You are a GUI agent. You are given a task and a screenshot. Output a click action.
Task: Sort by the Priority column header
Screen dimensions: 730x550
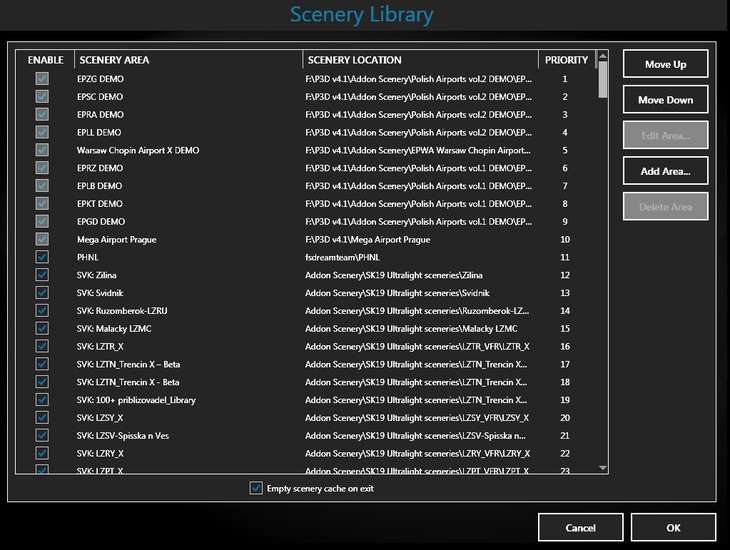click(x=566, y=60)
